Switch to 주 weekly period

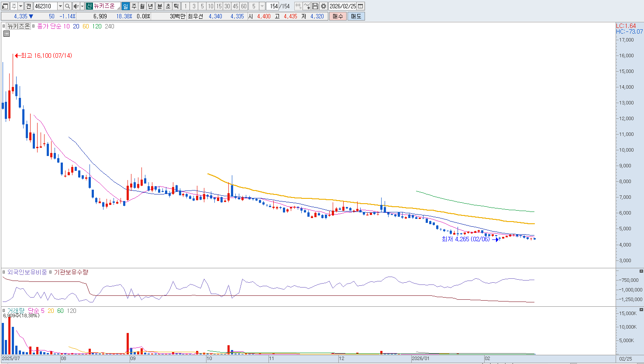point(134,6)
